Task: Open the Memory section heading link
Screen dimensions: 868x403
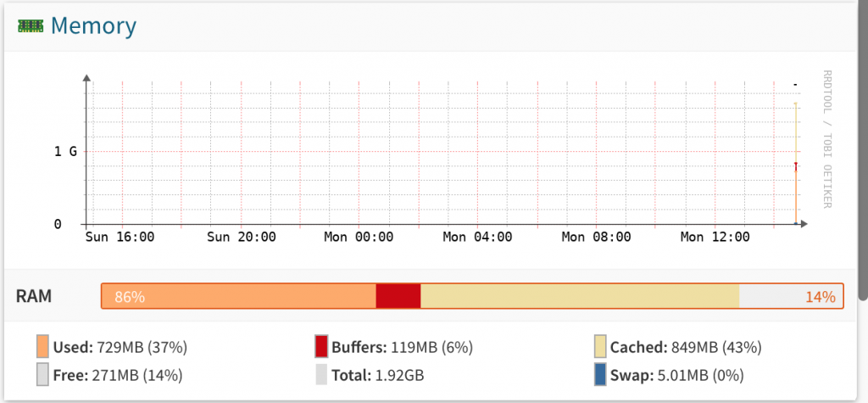Action: pos(93,25)
